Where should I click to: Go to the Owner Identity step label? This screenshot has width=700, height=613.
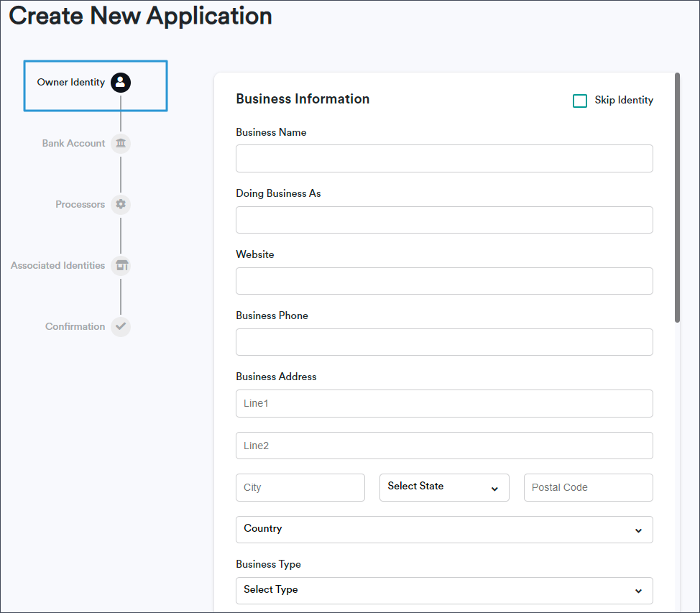pyautogui.click(x=71, y=82)
